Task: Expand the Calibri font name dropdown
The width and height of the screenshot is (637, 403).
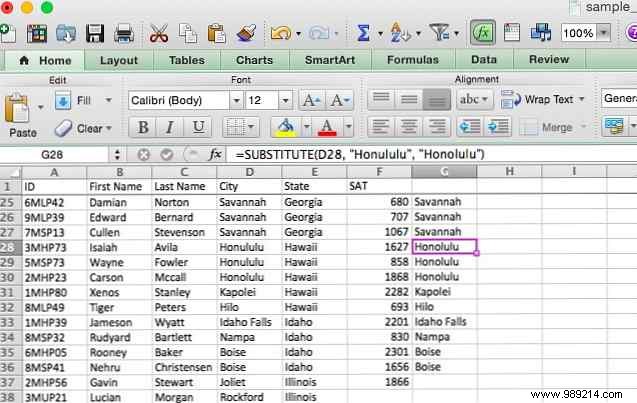Action: click(x=236, y=100)
